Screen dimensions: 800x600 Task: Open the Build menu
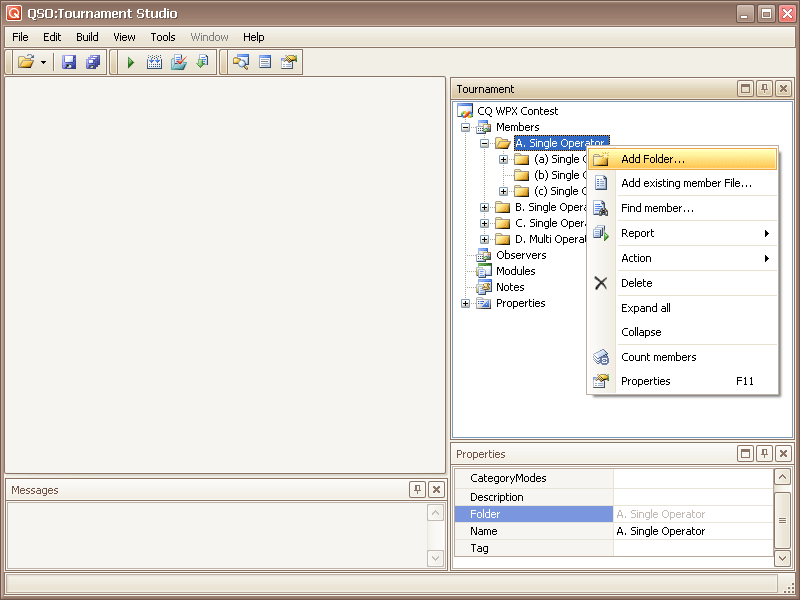87,37
